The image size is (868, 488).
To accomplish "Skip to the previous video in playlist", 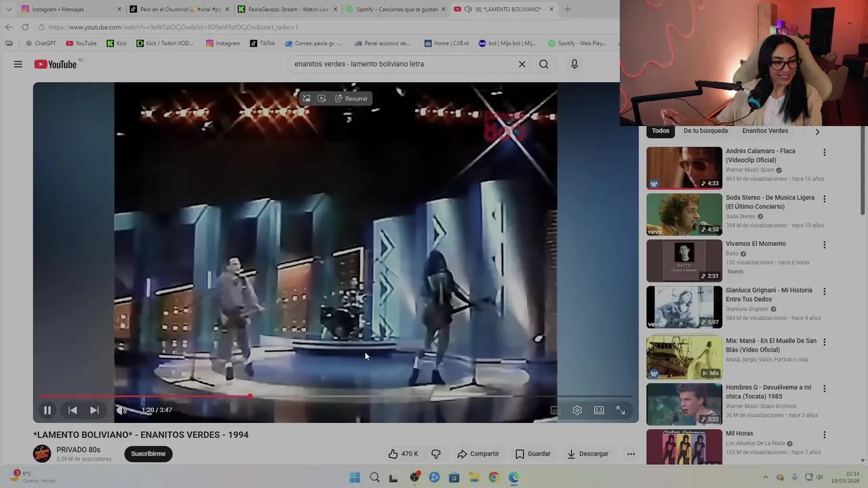I will click(73, 410).
